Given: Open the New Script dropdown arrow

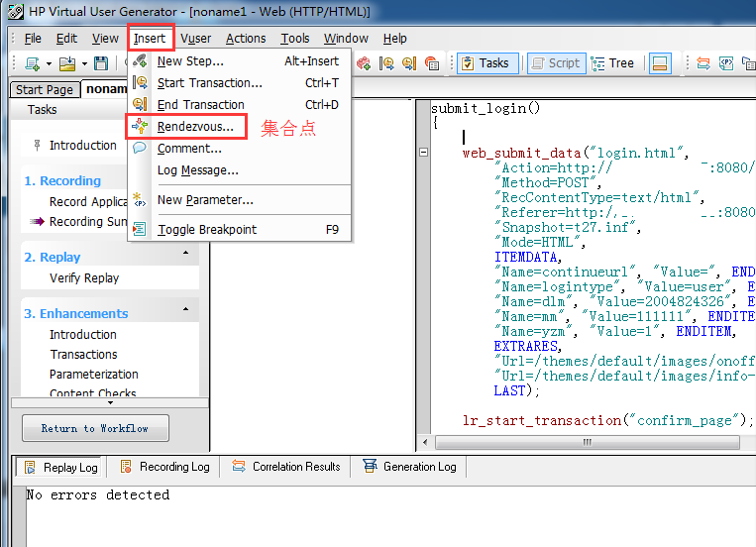Looking at the screenshot, I should [49, 63].
